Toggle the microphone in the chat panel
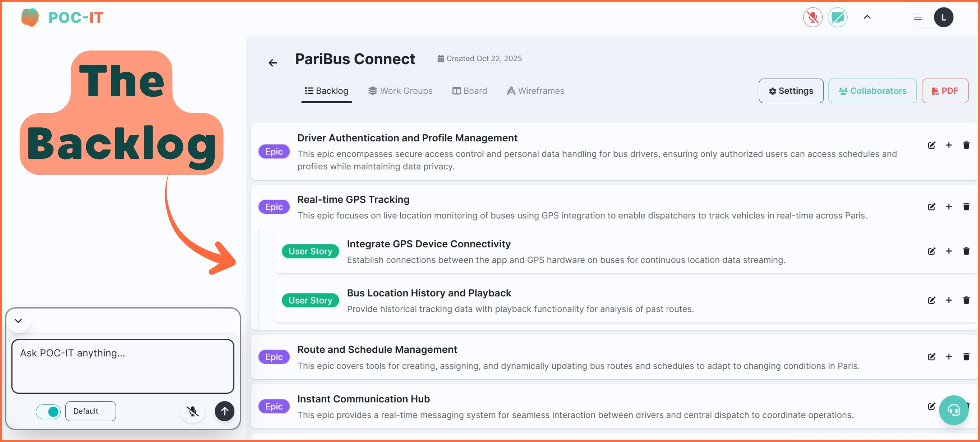 193,411
